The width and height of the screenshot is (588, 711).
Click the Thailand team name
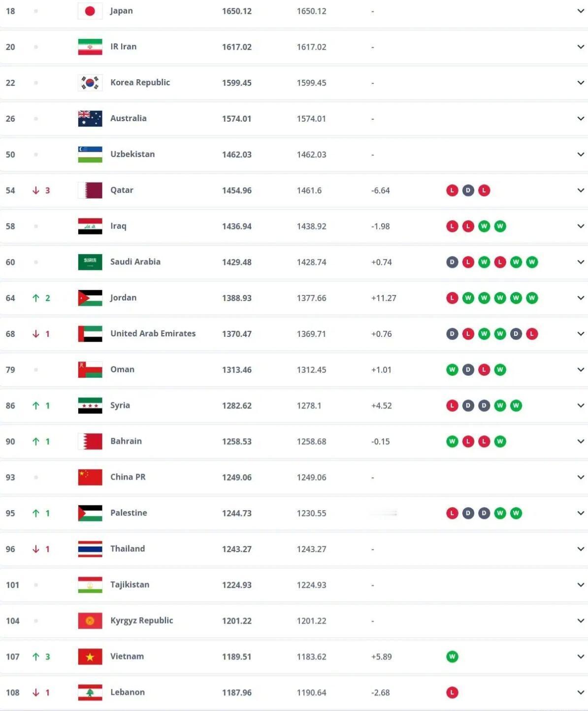tap(128, 549)
